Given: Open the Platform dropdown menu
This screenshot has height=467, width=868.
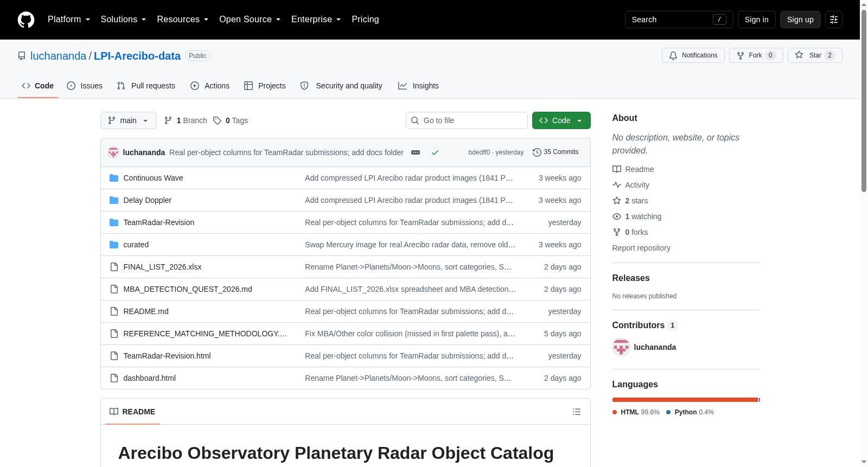Looking at the screenshot, I should 69,20.
